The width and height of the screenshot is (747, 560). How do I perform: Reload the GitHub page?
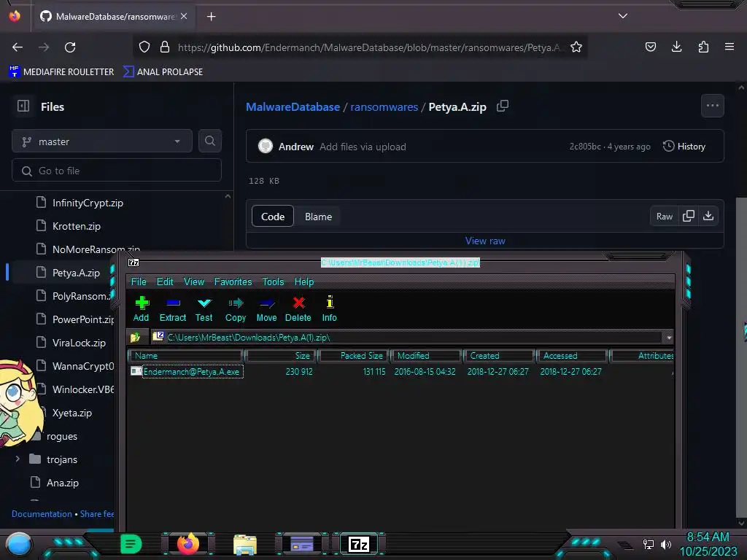click(70, 47)
